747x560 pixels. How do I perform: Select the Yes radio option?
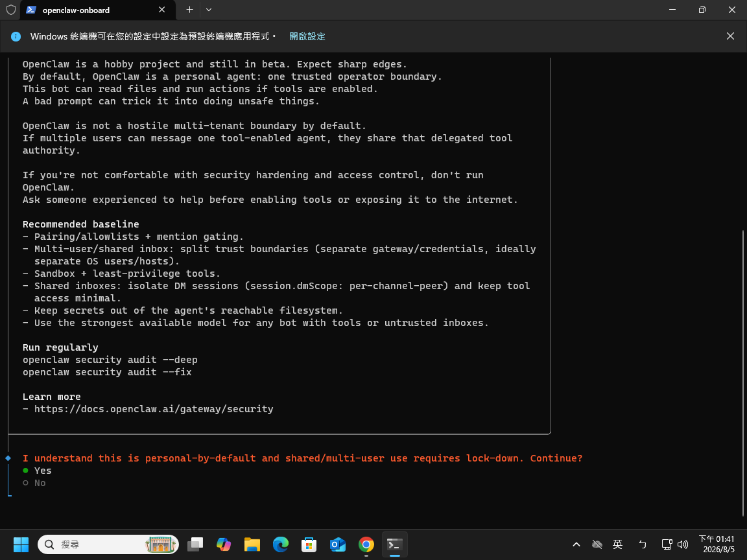pos(37,471)
